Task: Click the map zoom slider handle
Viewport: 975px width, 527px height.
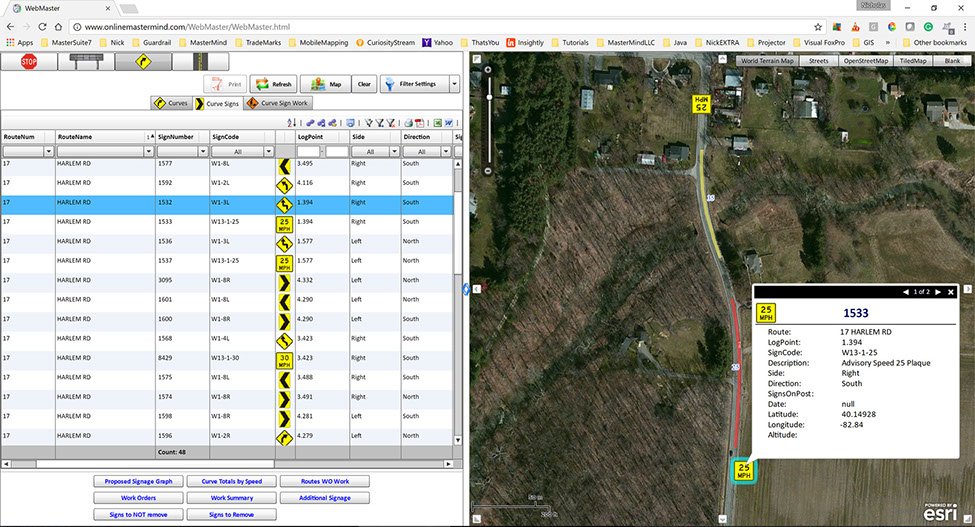Action: pos(488,96)
